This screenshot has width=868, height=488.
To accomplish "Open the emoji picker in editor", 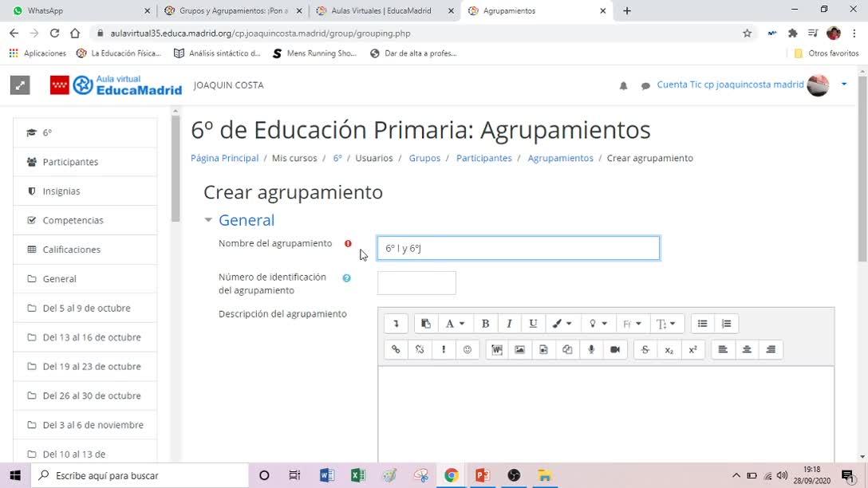I will point(468,350).
